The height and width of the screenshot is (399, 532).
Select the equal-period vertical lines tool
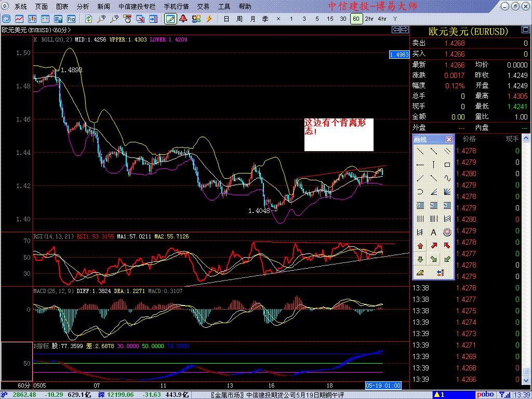(420, 219)
